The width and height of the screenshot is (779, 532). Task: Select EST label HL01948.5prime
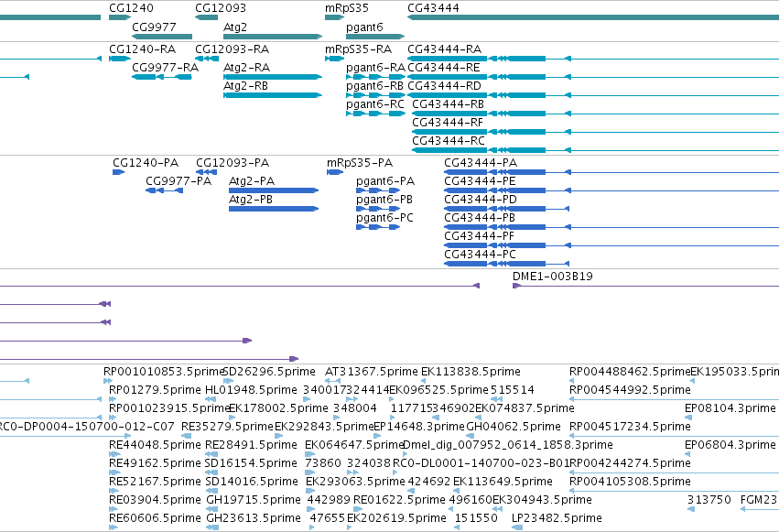click(251, 390)
